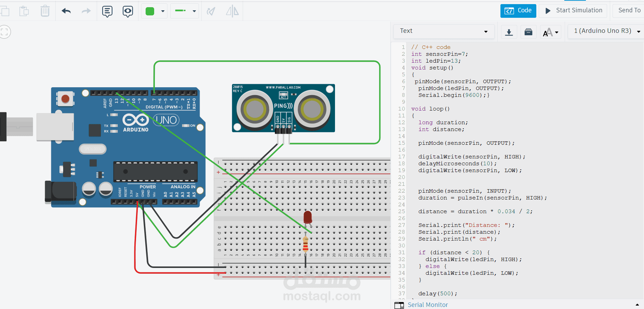Click the "delay(500);" code line

tap(438, 294)
